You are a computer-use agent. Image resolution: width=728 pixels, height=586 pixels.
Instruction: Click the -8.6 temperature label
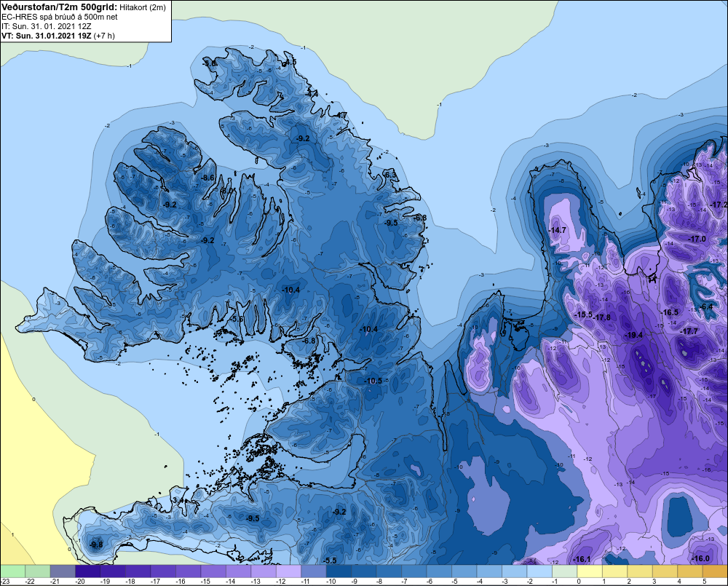207,178
